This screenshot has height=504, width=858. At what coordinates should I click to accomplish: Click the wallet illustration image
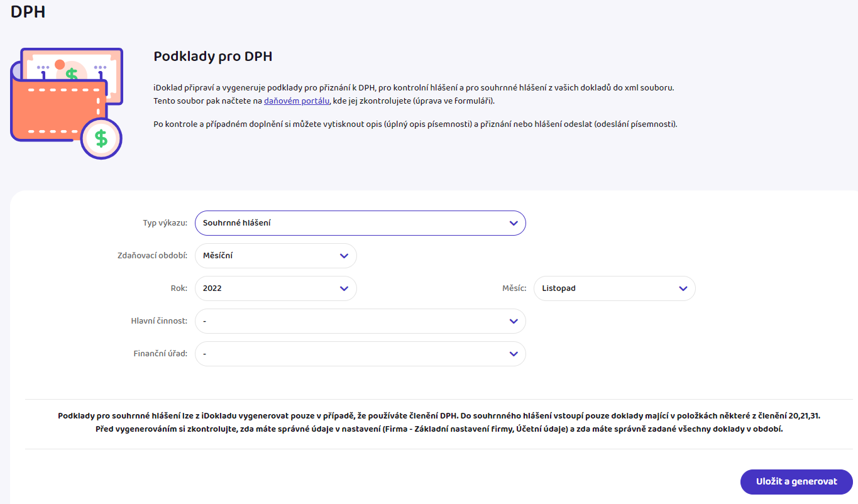[x=67, y=104]
